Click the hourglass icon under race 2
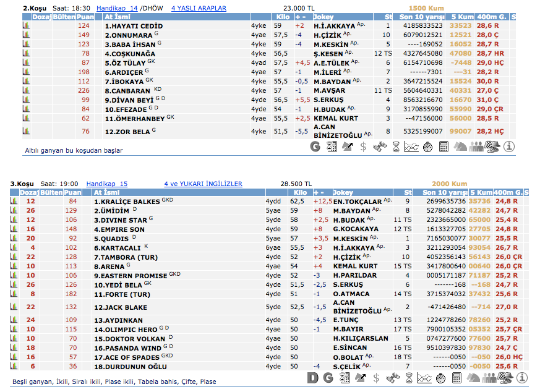The height and width of the screenshot is (392, 540). pyautogui.click(x=396, y=147)
